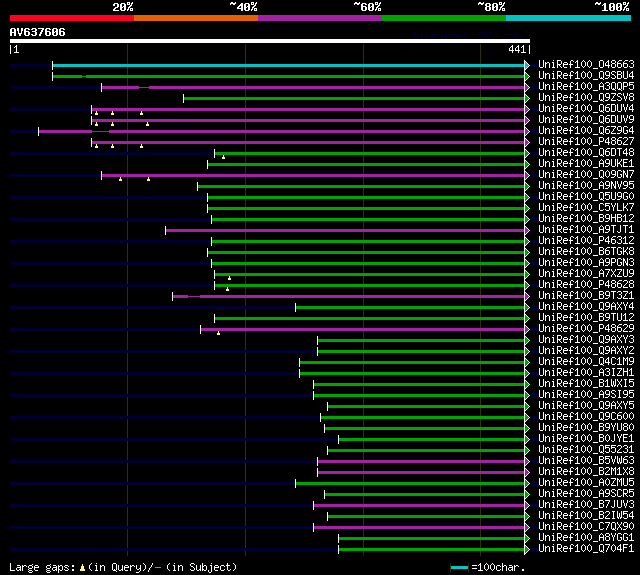This screenshot has height=575, width=640.
Task: Click the purple alignment bar of A9TJT1
Action: tap(346, 231)
